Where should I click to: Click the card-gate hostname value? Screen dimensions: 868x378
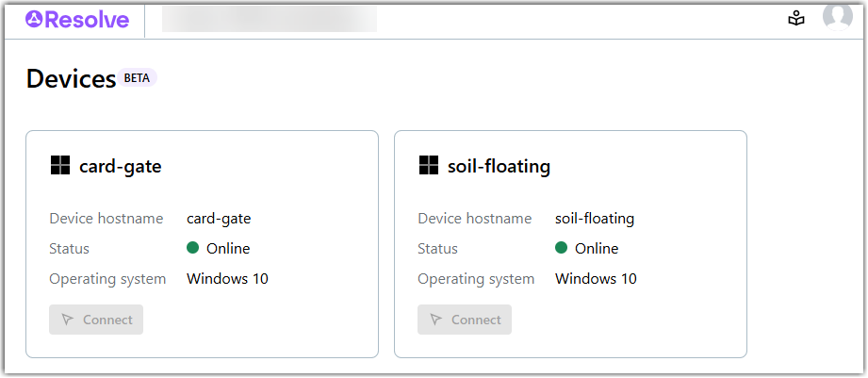(x=219, y=219)
